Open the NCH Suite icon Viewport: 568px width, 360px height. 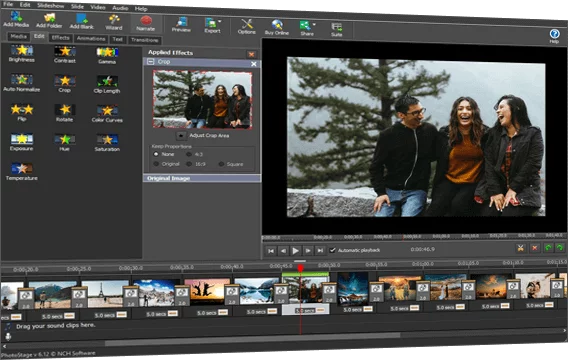pyautogui.click(x=337, y=29)
